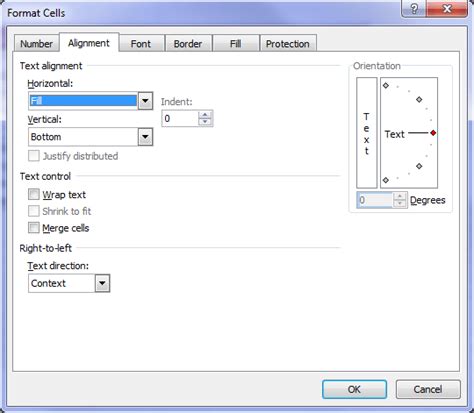
Task: Select the vertical stacked Text orientation box
Action: [367, 133]
